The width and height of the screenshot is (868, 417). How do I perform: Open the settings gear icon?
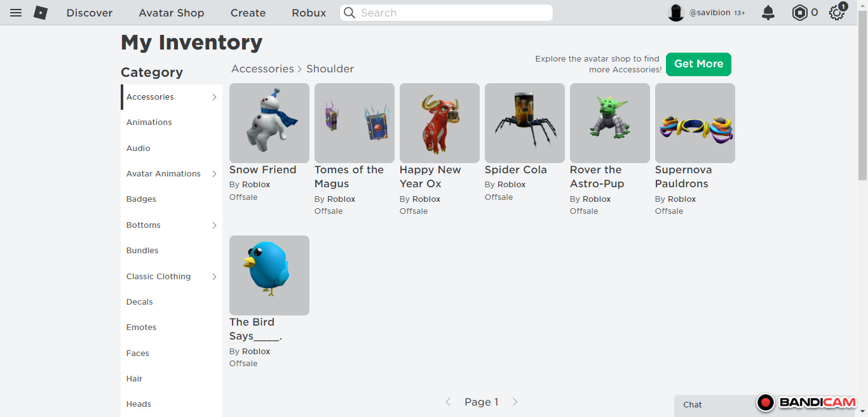click(x=837, y=13)
